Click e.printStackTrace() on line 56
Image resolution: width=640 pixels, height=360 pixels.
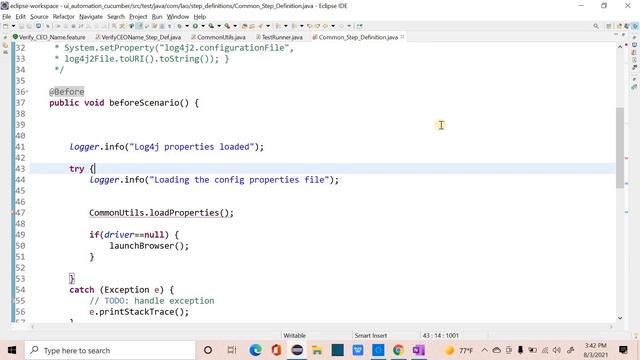click(x=139, y=312)
